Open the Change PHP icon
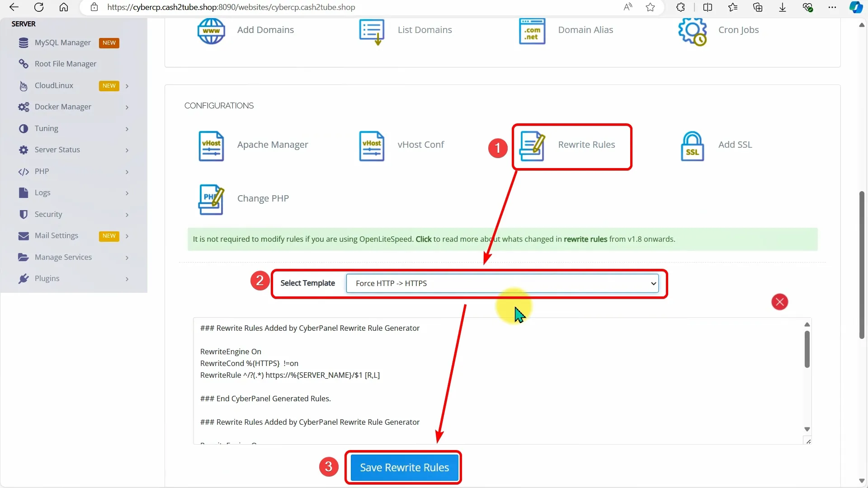The image size is (868, 488). pyautogui.click(x=211, y=199)
